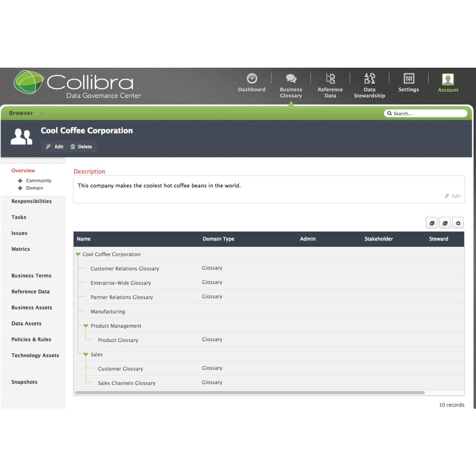Viewport: 476px width, 476px height.
Task: Collapse the Cool Coffee Corporation tree node
Action: 78,254
